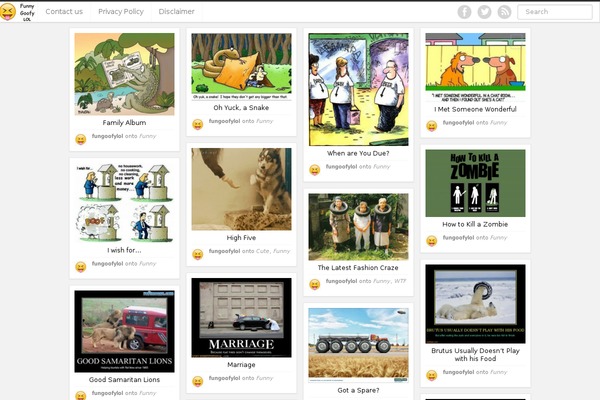Click the WTF category under Latest Fashion Craze
The height and width of the screenshot is (400, 600).
coord(400,281)
